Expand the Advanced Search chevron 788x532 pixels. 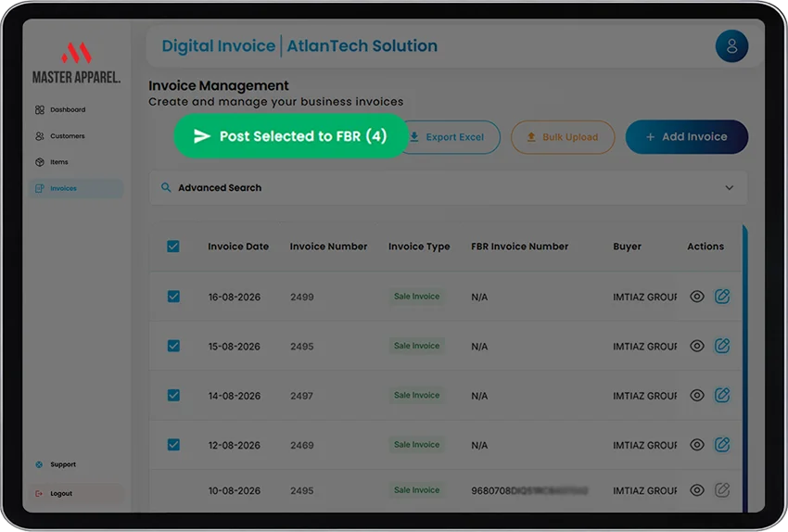(730, 188)
